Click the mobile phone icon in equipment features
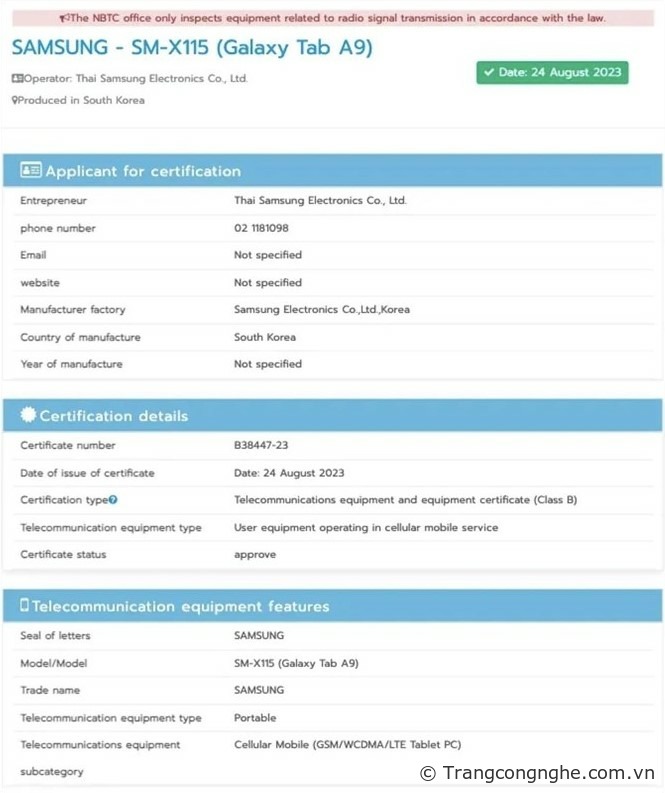The height and width of the screenshot is (793, 665). pyautogui.click(x=25, y=606)
